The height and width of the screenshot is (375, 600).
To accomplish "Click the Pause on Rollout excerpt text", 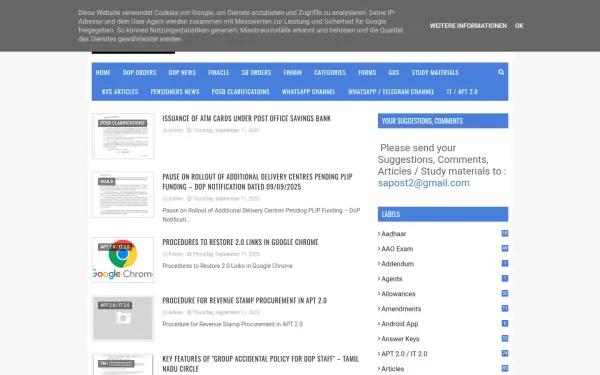I will pos(261,215).
